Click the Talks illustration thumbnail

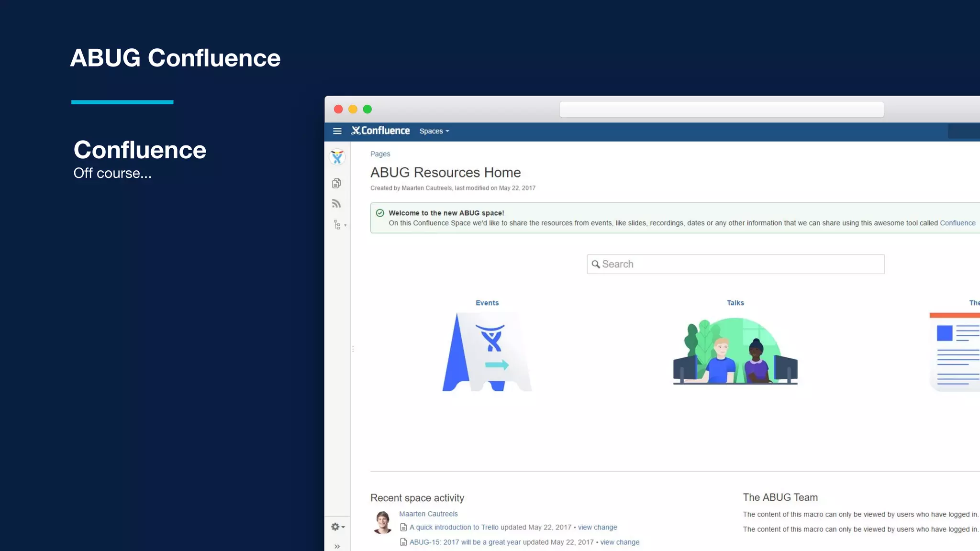[735, 352]
